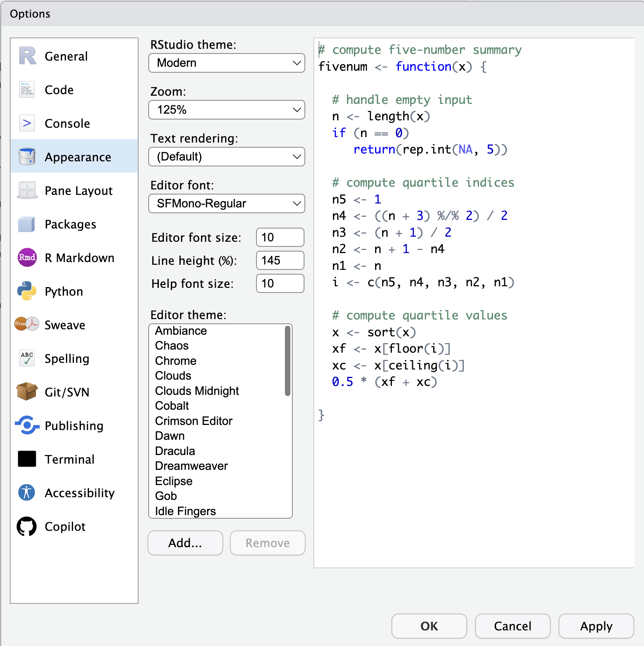
Task: Confirm changes with the OK button
Action: 429,626
